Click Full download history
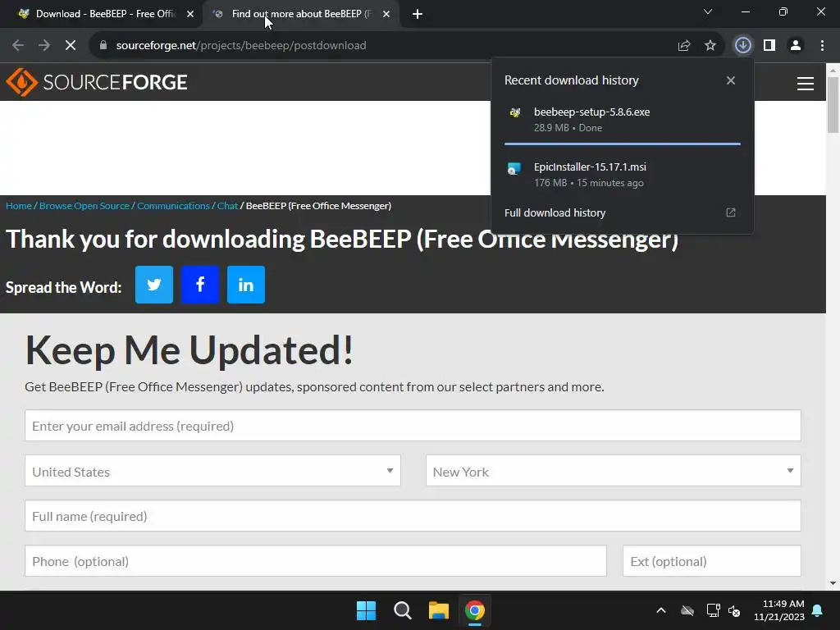 tap(555, 212)
